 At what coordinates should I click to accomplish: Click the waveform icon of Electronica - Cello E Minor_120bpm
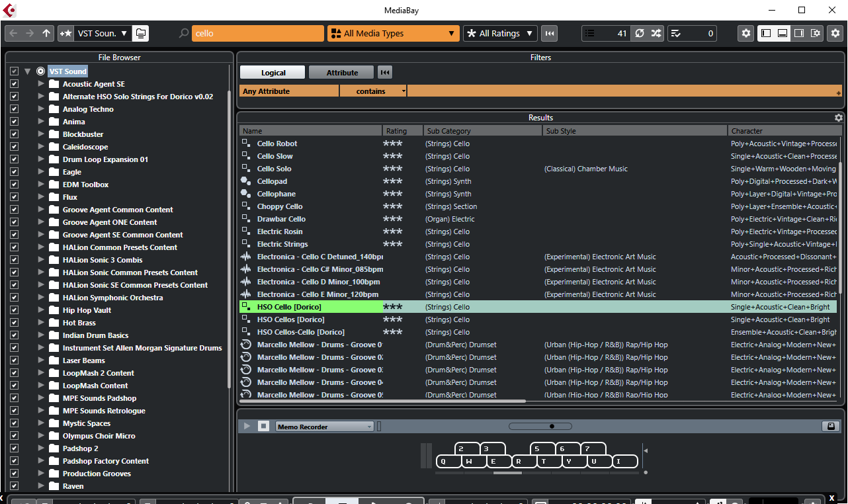[246, 294]
